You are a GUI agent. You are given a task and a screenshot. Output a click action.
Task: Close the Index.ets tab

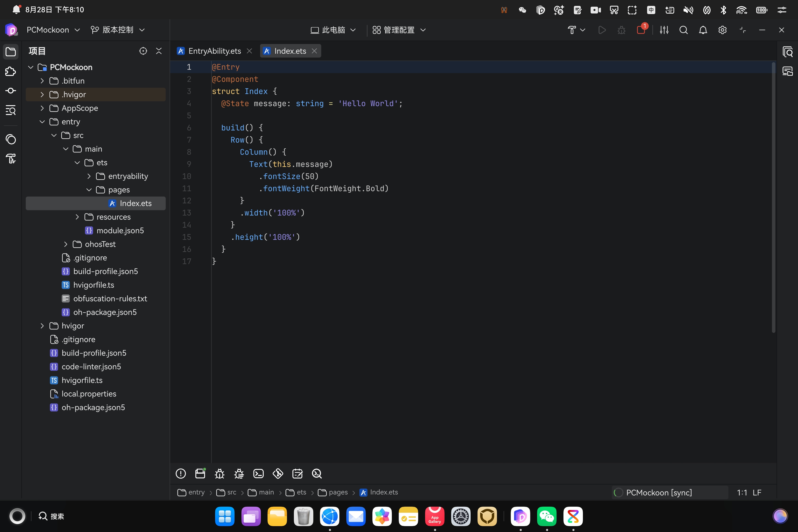pyautogui.click(x=314, y=51)
